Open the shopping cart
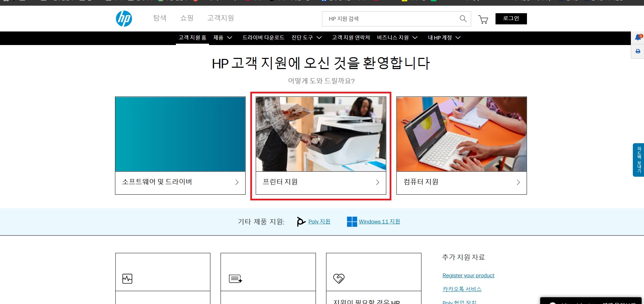 [x=483, y=19]
